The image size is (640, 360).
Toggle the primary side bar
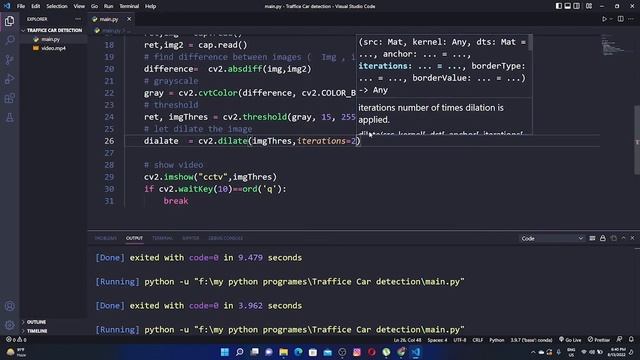559,6
